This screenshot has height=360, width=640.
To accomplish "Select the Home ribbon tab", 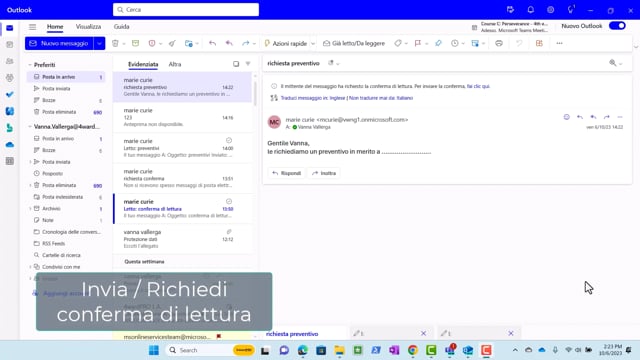I will pos(55,27).
